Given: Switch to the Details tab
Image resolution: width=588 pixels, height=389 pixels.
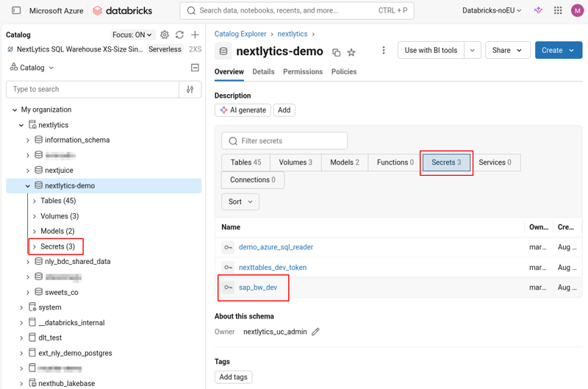Looking at the screenshot, I should 263,71.
